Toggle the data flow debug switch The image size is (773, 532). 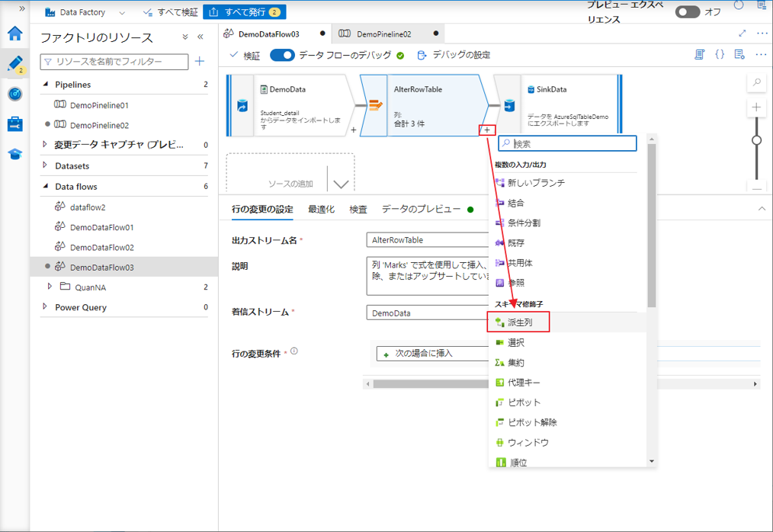[282, 55]
